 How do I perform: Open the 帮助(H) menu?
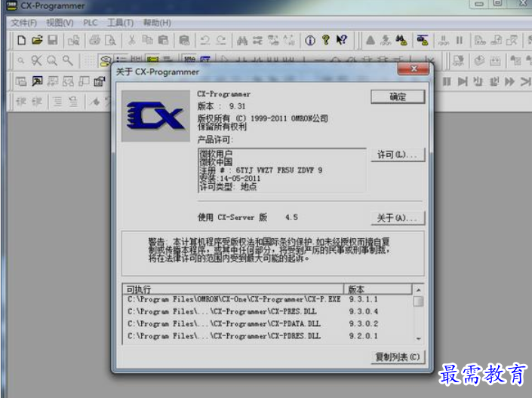157,23
